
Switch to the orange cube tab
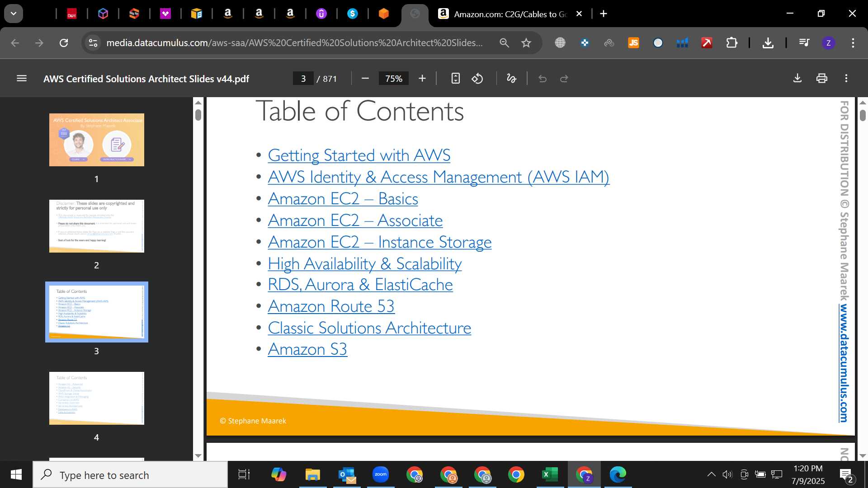[384, 14]
